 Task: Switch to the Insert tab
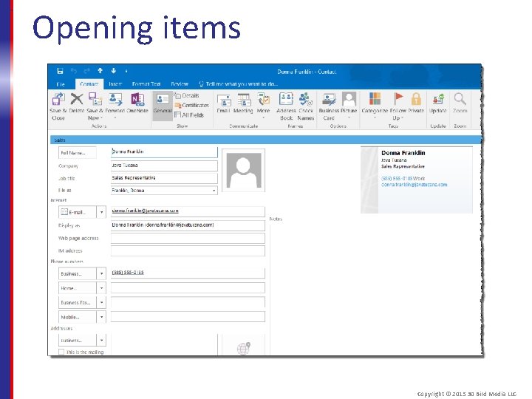(115, 83)
